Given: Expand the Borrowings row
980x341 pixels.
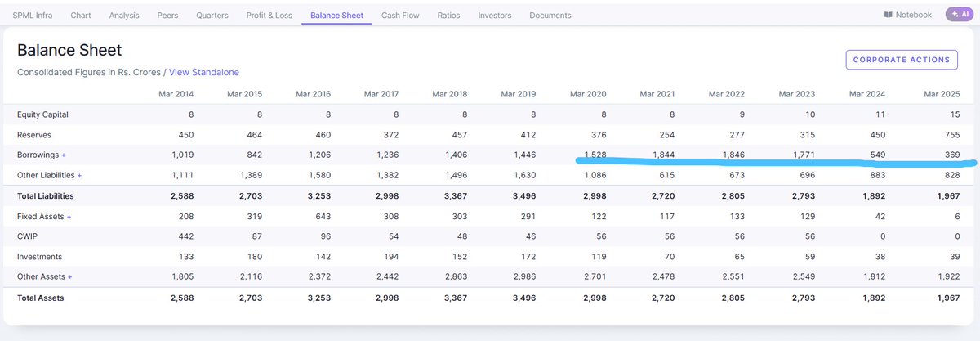Looking at the screenshot, I should (x=64, y=155).
